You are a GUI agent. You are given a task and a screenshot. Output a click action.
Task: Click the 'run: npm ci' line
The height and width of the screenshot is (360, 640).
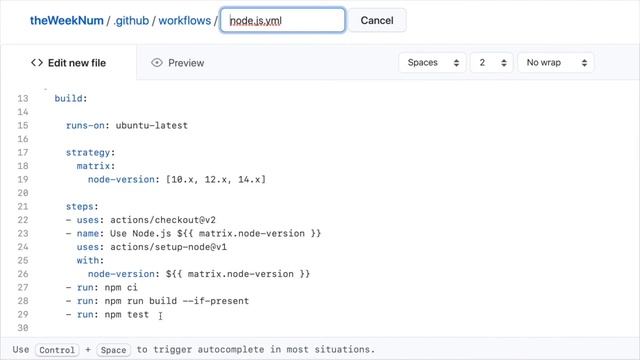[x=102, y=287]
